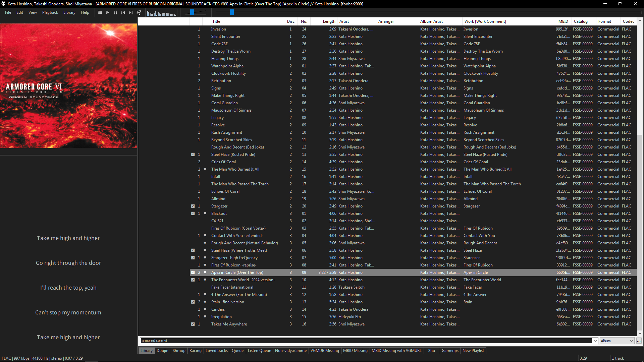
Task: Open the File menu
Action: (8, 12)
